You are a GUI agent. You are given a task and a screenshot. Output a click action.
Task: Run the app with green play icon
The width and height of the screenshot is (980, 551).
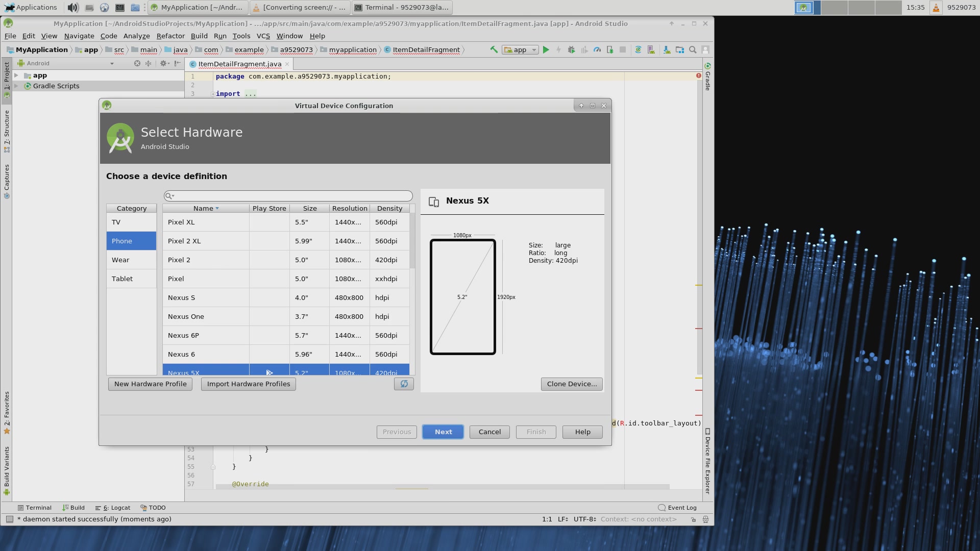point(546,49)
